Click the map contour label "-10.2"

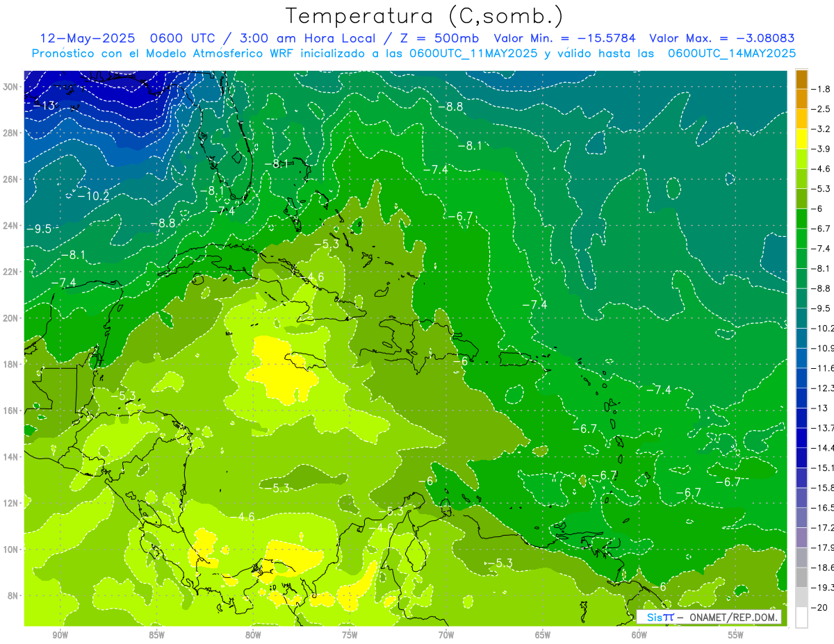coord(92,196)
